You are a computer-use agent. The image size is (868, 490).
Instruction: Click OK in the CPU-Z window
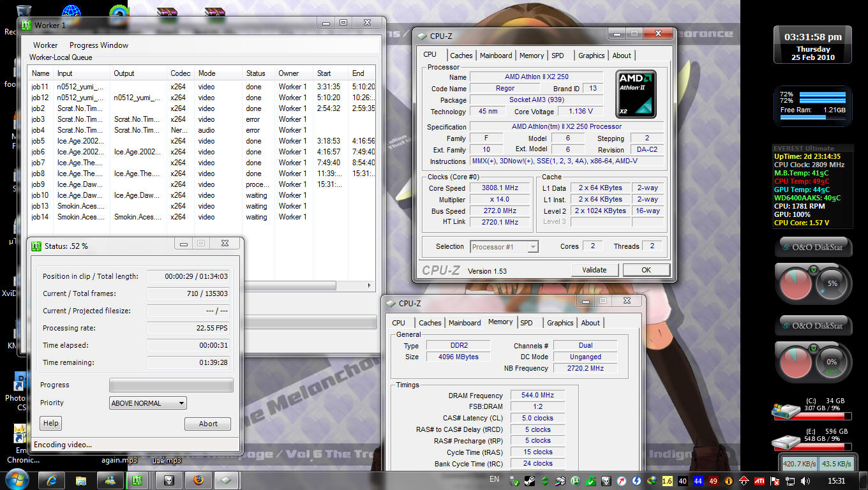click(646, 270)
